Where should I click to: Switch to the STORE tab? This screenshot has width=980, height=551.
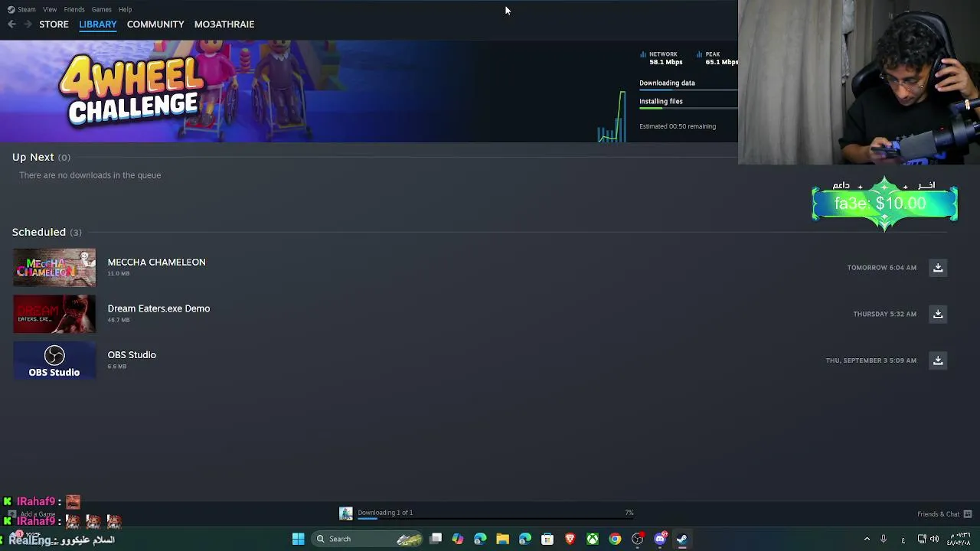[x=54, y=24]
